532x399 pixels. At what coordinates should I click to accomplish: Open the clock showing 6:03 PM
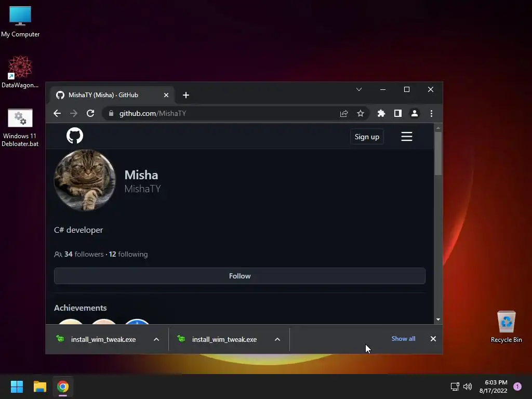494,387
